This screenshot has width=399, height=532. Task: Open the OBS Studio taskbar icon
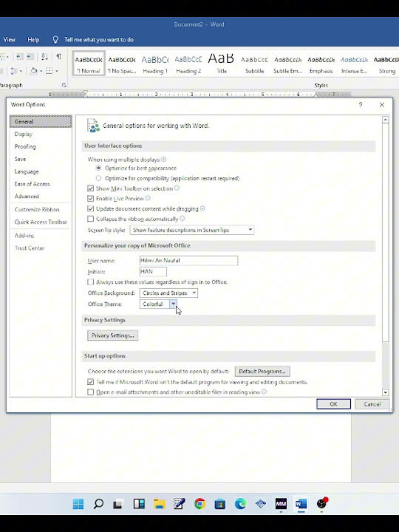click(321, 504)
